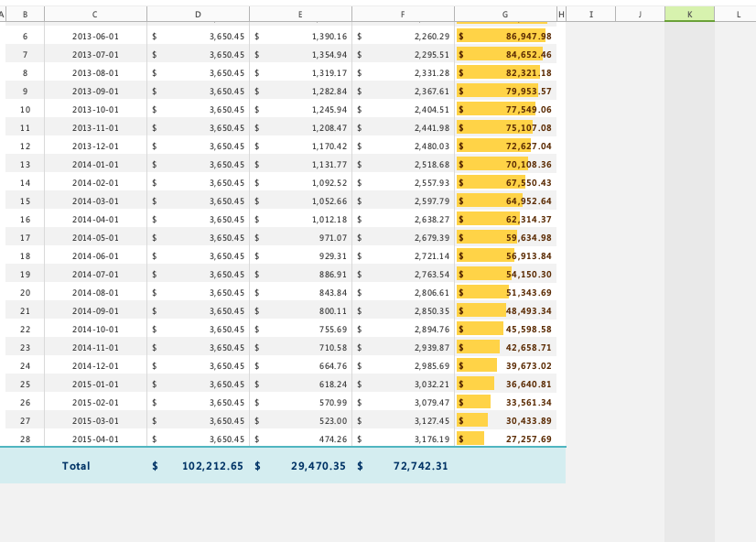Select principal cell 2,441.98
Image resolution: width=756 pixels, height=542 pixels.
tap(403, 128)
